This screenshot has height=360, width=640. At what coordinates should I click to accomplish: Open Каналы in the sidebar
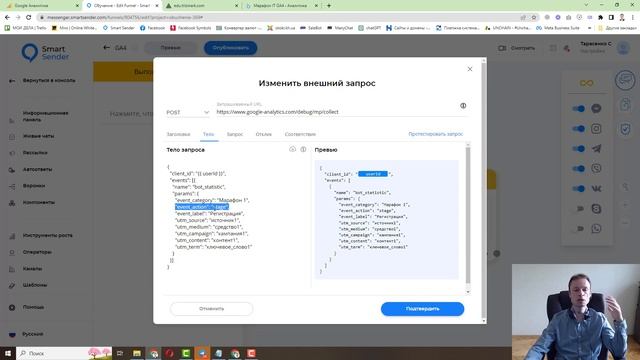point(32,269)
